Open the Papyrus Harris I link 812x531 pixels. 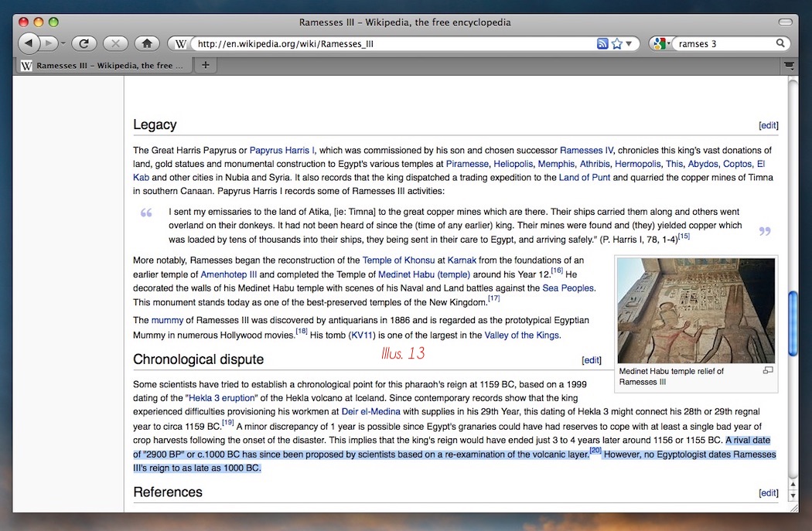tap(281, 150)
